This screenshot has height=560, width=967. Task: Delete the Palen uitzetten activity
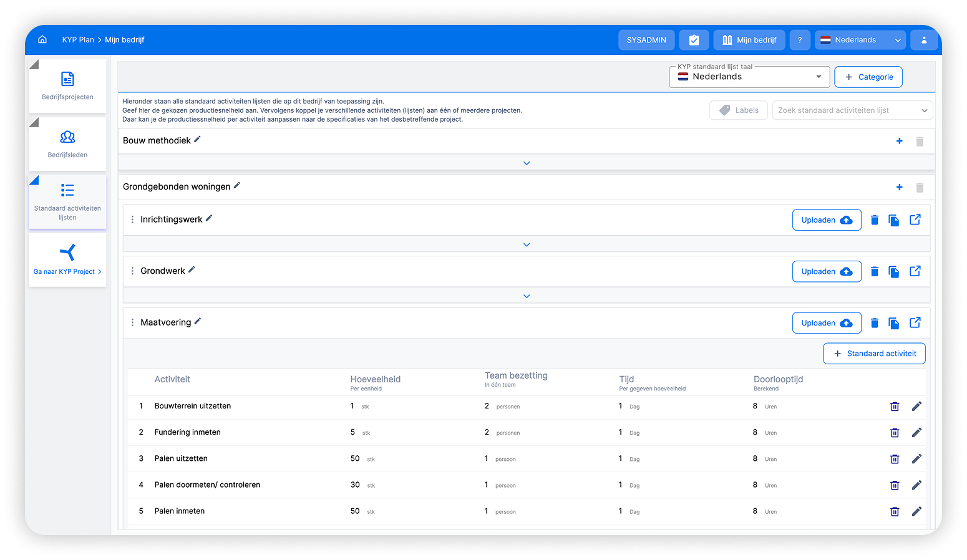(x=895, y=459)
